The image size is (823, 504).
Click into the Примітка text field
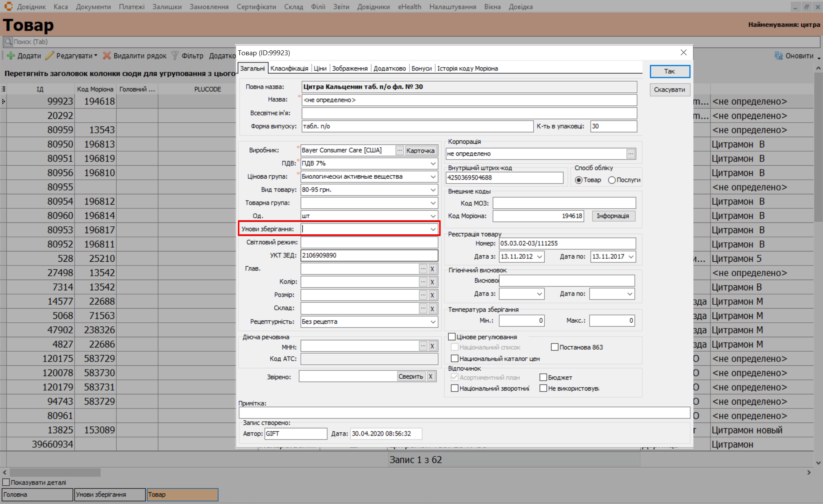tap(464, 413)
